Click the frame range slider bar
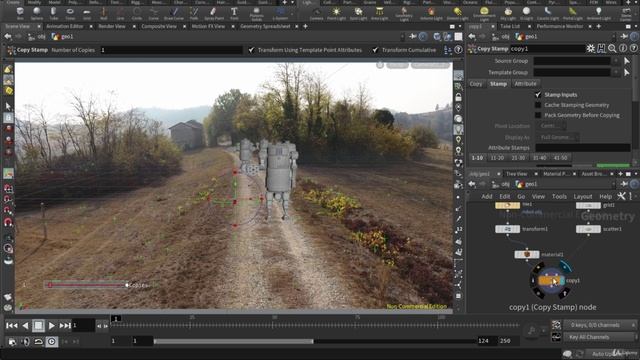Viewport: 640px width, 360px height. click(233, 341)
